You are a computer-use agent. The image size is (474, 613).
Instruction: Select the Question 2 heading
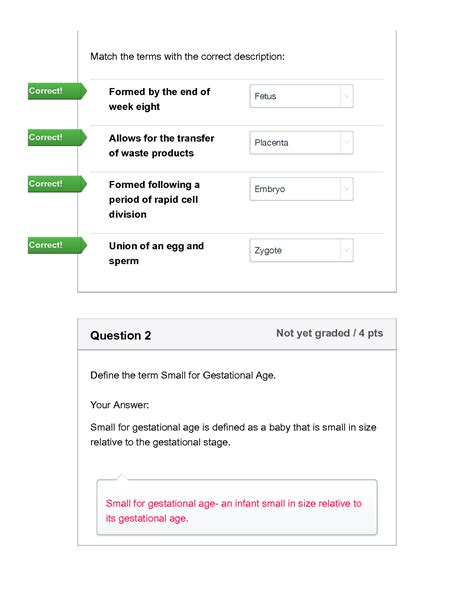pyautogui.click(x=120, y=335)
